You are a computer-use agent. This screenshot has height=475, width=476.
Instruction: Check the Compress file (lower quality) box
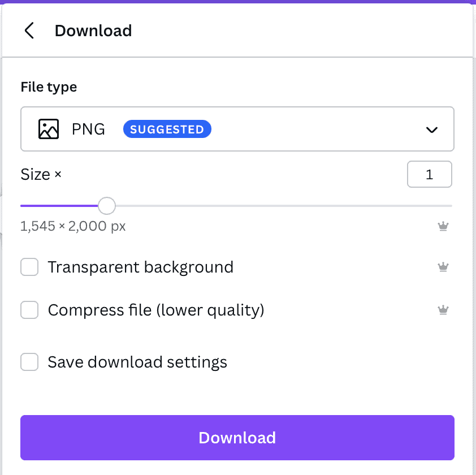pos(29,310)
